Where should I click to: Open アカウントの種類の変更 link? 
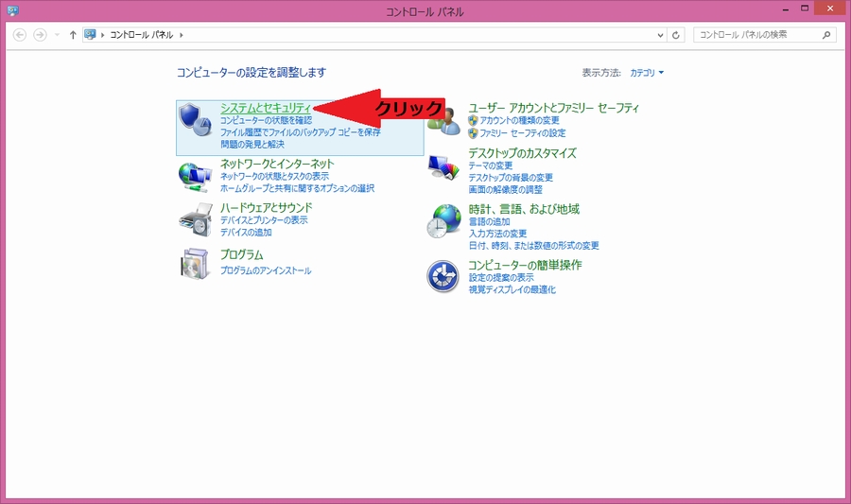click(519, 120)
